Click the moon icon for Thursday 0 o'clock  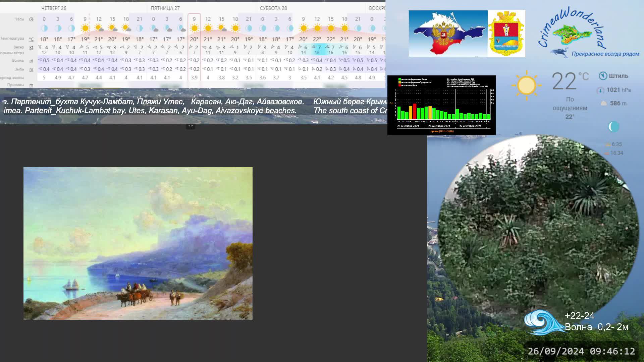(44, 28)
